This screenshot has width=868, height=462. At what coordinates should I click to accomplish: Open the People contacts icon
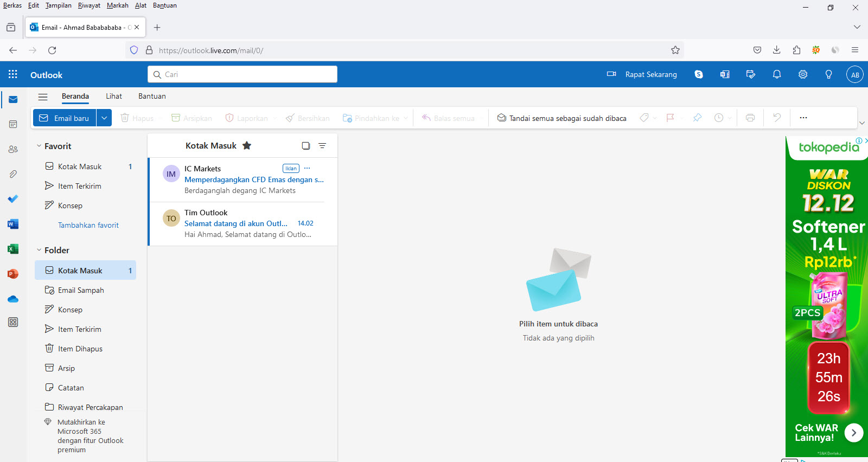13,149
